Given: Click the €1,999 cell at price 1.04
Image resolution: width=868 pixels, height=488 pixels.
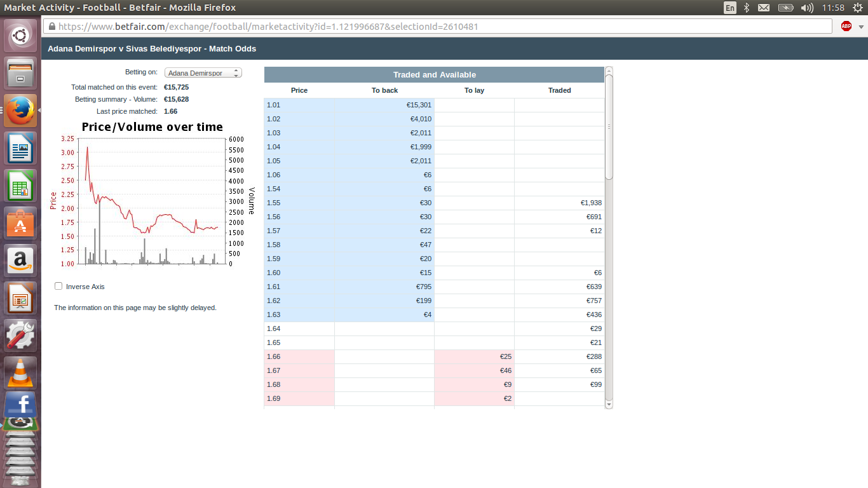Looking at the screenshot, I should tap(384, 147).
